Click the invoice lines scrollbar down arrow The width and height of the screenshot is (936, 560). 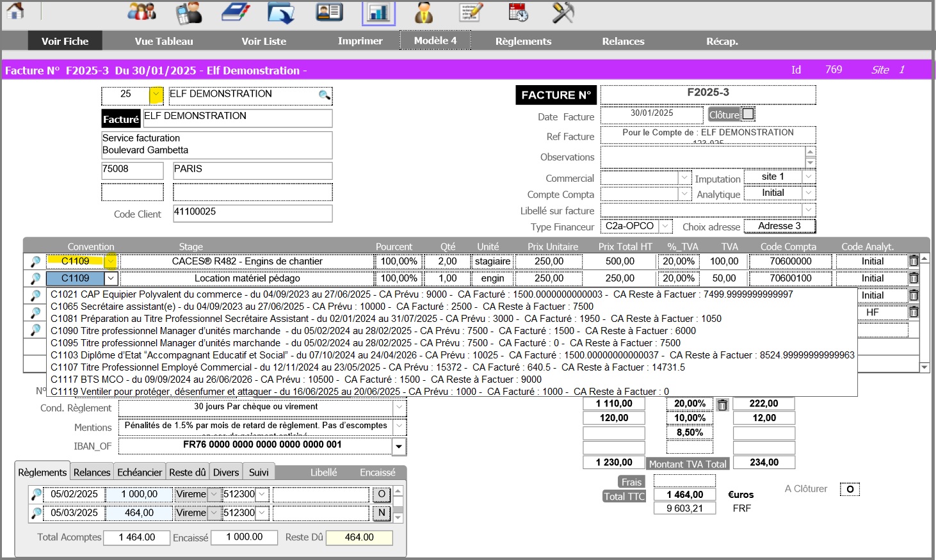click(x=924, y=367)
